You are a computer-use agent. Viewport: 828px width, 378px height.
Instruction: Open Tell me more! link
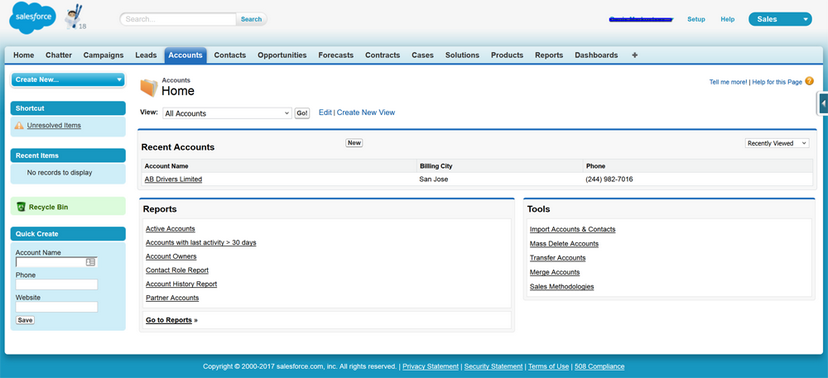click(728, 82)
